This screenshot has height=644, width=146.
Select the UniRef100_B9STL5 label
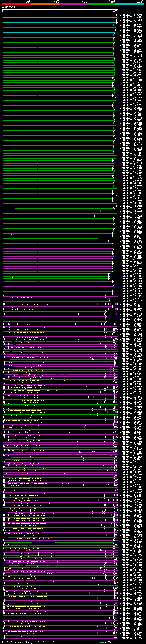(131, 306)
